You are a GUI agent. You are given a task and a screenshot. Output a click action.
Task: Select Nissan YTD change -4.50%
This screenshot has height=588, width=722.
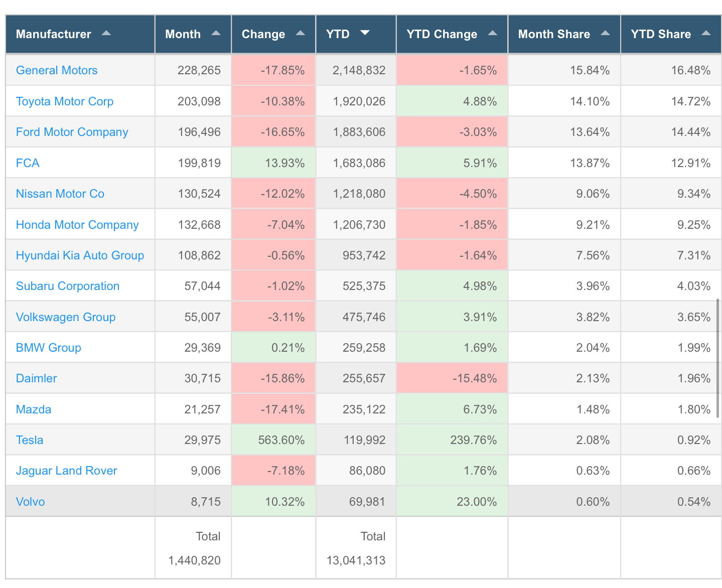click(x=478, y=194)
